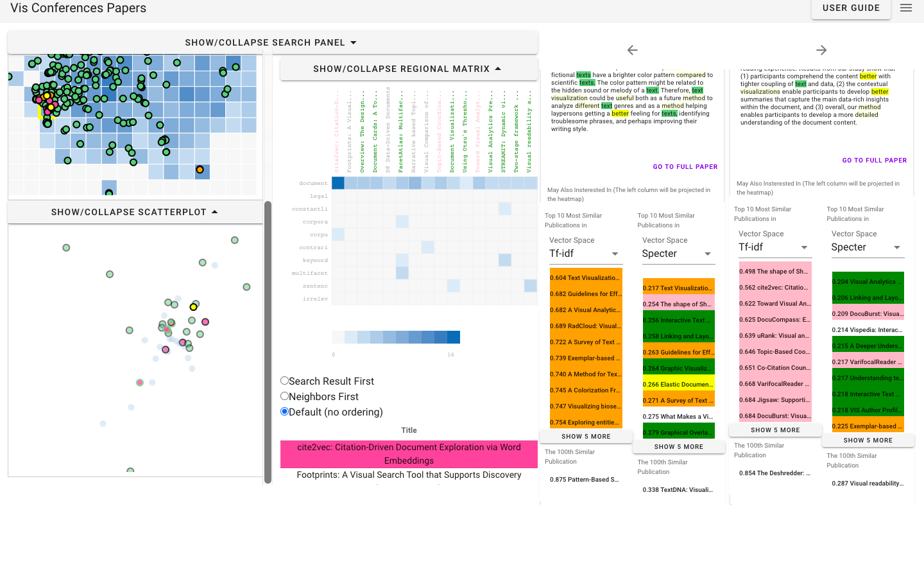This screenshot has width=924, height=578.
Task: Open 0.254 The shape of Sh entry
Action: click(679, 304)
